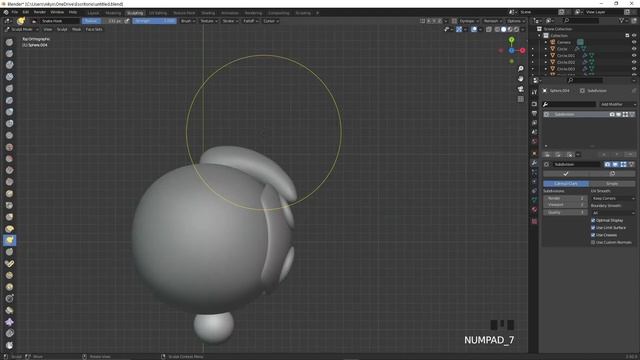Open the Add Modifier dropdown
Viewport: 640px width, 360px height.
[617, 104]
